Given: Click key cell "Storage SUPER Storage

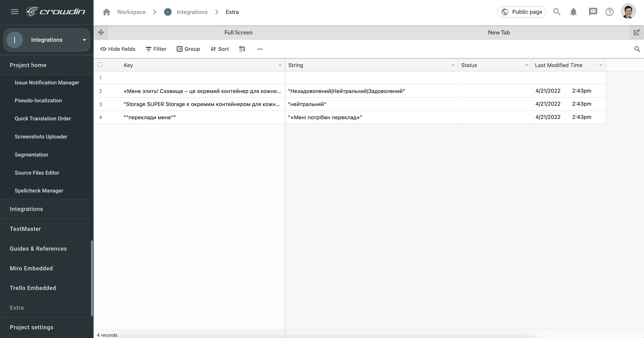Looking at the screenshot, I should (203, 104).
